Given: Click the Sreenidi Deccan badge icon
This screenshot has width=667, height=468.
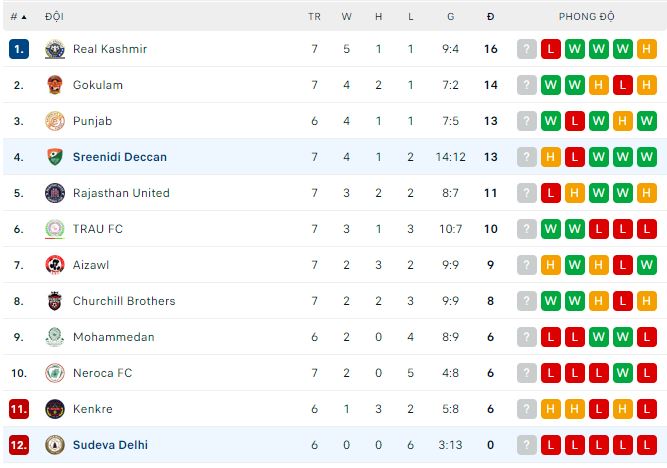Looking at the screenshot, I should tap(55, 157).
